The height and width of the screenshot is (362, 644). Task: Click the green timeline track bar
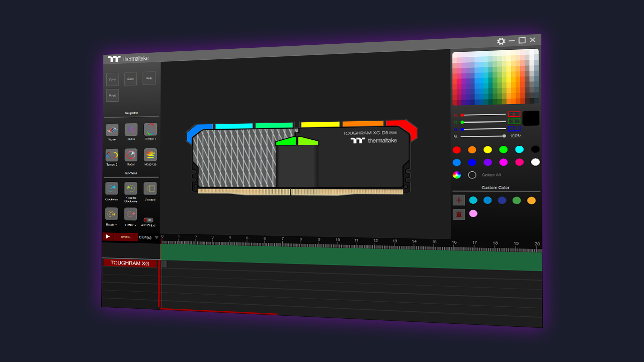[x=351, y=256]
